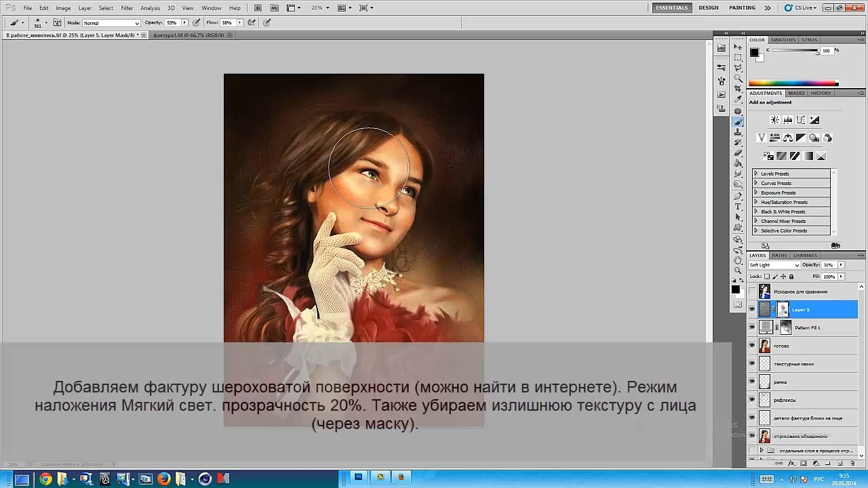868x488 pixels.
Task: Hide the готово layer
Action: [x=751, y=346]
